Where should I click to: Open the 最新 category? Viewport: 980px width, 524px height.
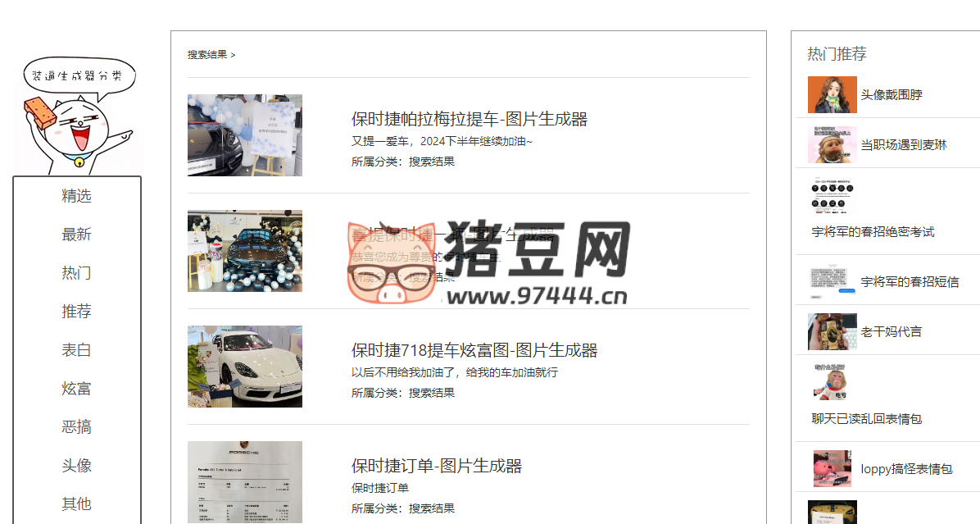(x=76, y=235)
